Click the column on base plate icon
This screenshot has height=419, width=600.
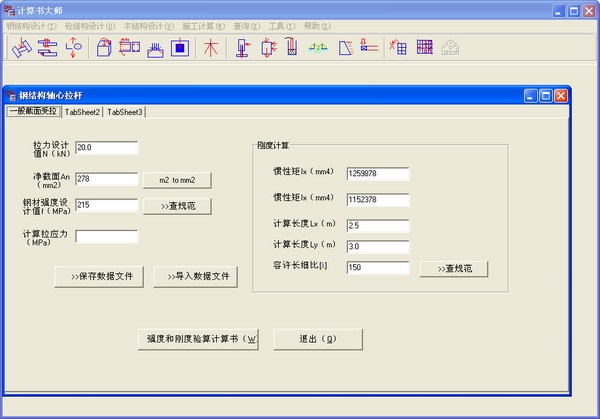243,48
